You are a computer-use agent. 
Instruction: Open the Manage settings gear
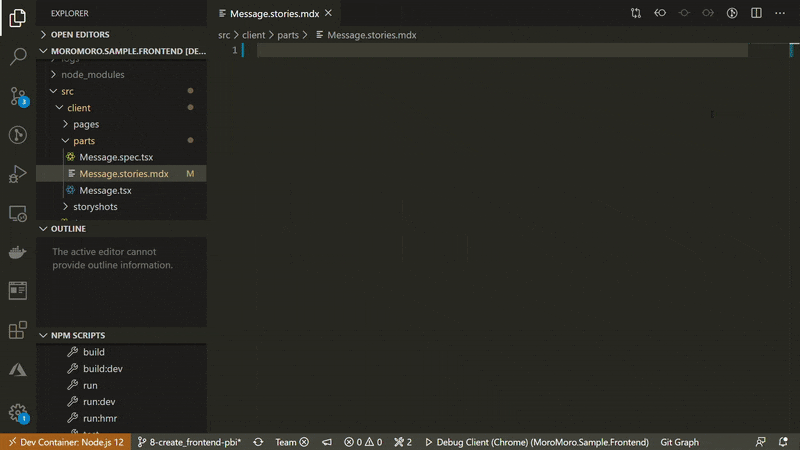point(18,412)
